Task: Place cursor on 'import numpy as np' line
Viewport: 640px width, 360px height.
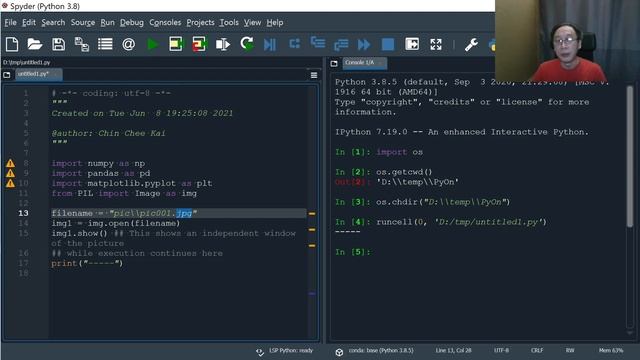Action: coord(98,163)
